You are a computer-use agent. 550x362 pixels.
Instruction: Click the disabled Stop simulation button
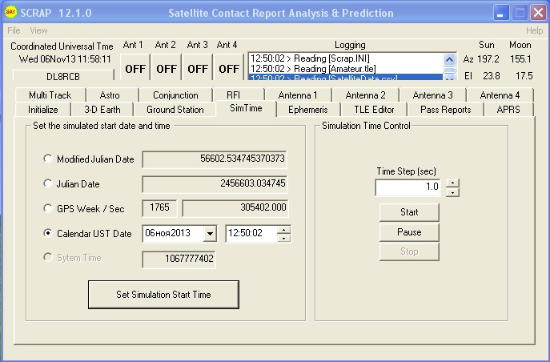point(409,252)
